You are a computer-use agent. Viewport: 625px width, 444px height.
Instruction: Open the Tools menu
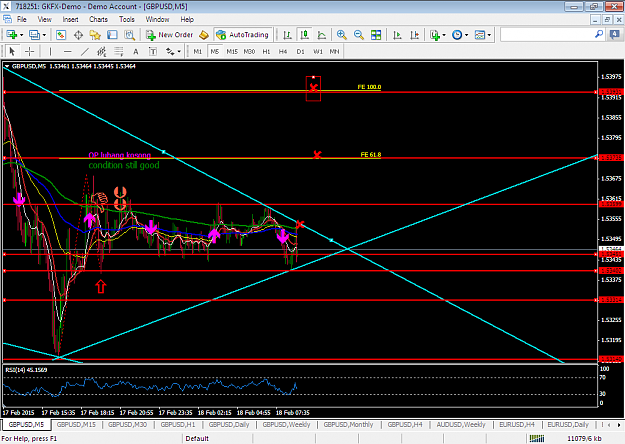[127, 19]
